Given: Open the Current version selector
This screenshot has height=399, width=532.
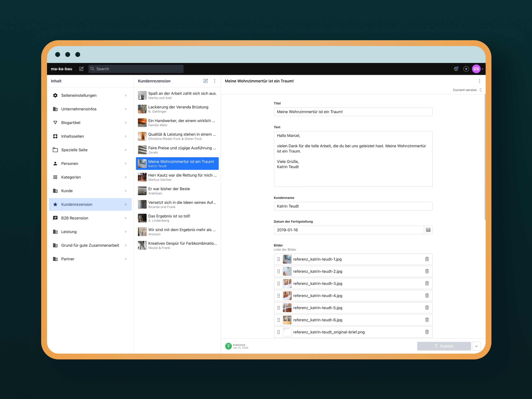Looking at the screenshot, I should (467, 90).
